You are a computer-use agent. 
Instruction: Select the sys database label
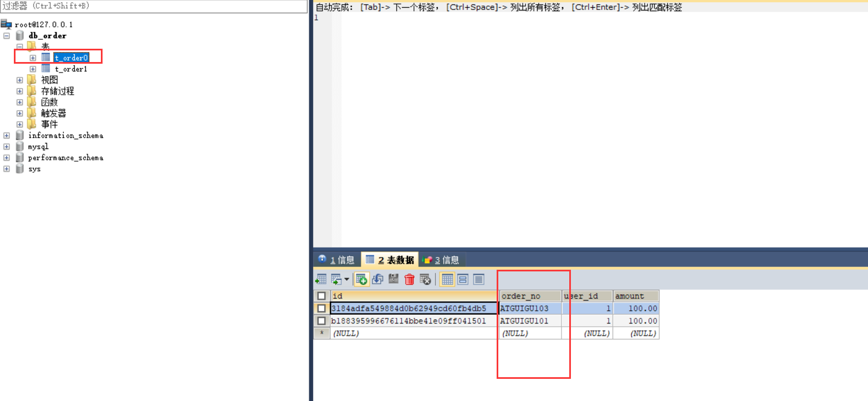pos(34,168)
